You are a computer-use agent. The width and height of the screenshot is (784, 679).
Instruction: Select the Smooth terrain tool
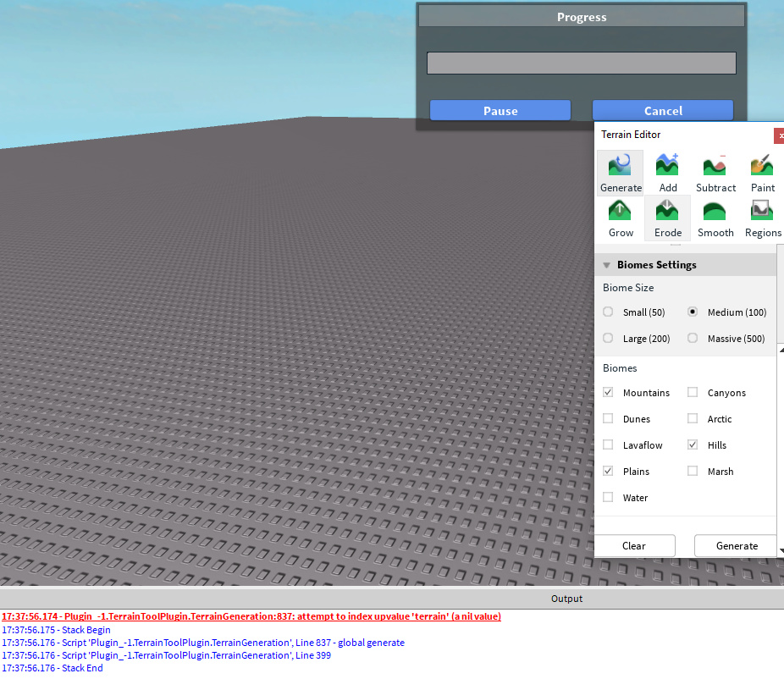[x=715, y=218]
